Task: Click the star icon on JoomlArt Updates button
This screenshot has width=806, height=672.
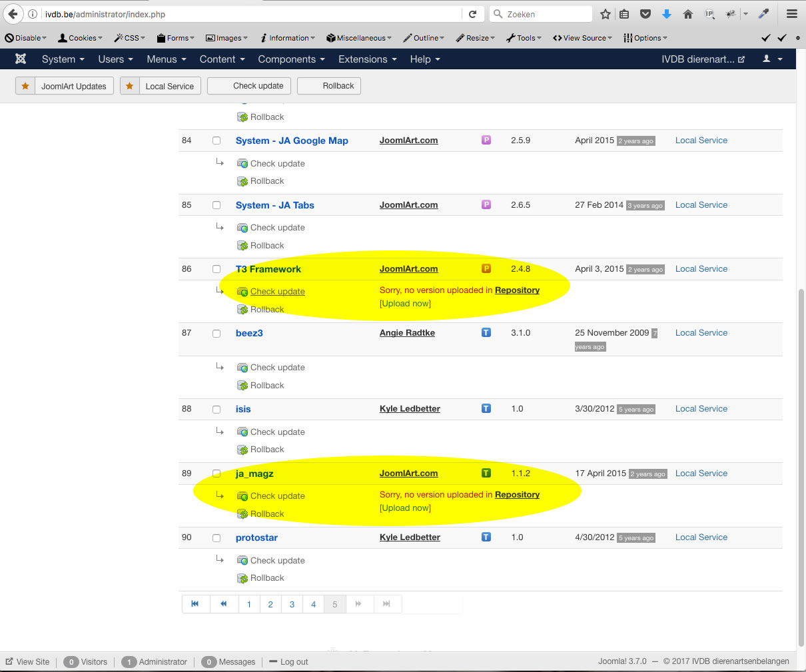Action: click(25, 86)
